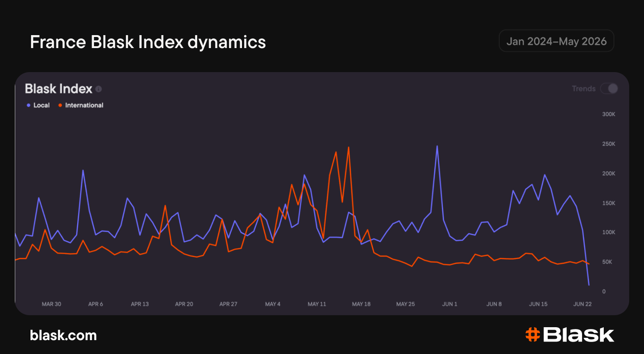The image size is (644, 354).
Task: Click the JUN 15 axis label
Action: click(539, 304)
